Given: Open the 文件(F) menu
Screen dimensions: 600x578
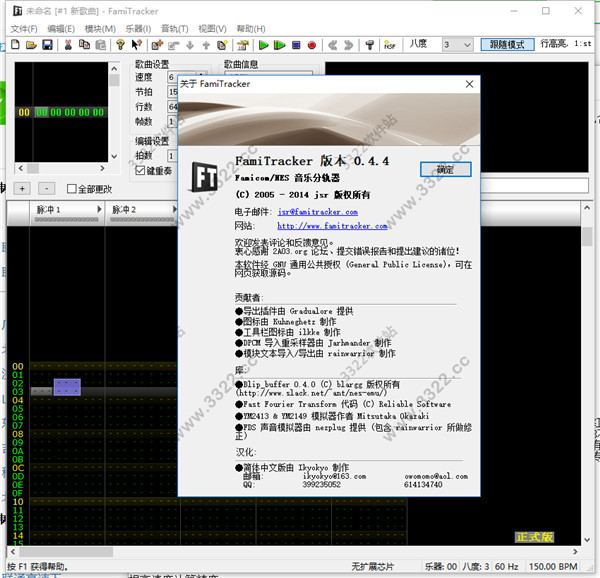Looking at the screenshot, I should pos(23,28).
